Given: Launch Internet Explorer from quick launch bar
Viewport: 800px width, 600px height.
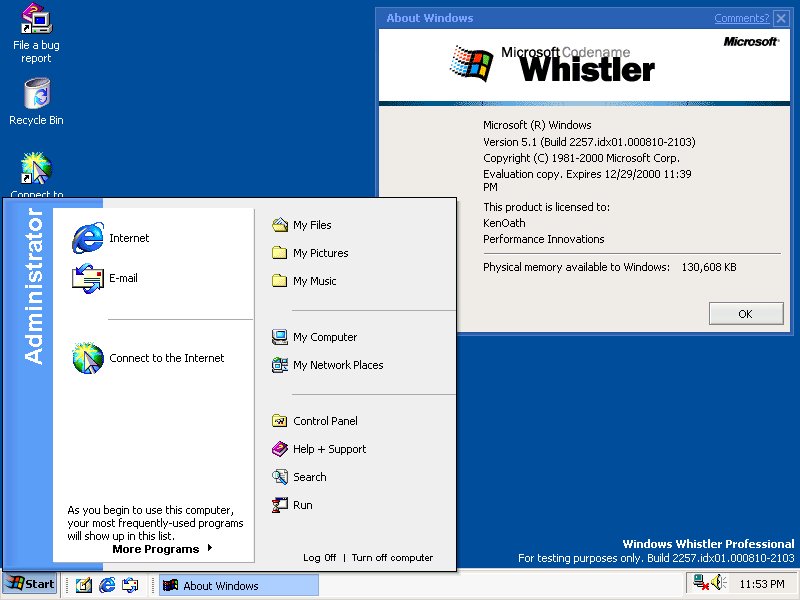Looking at the screenshot, I should click(107, 585).
